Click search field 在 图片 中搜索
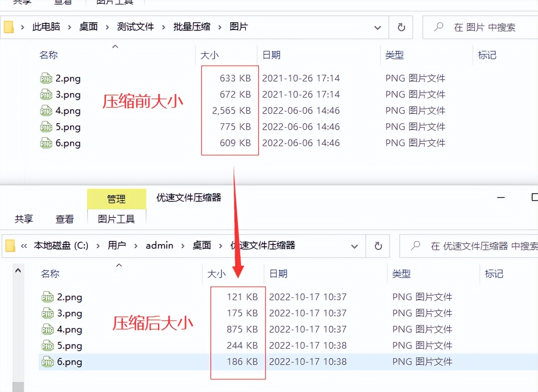Screen dimensions: 538x392 (480, 27)
